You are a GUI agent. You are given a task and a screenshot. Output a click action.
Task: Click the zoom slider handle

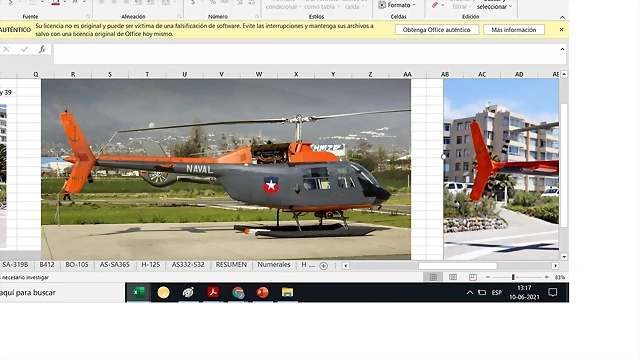(x=513, y=277)
